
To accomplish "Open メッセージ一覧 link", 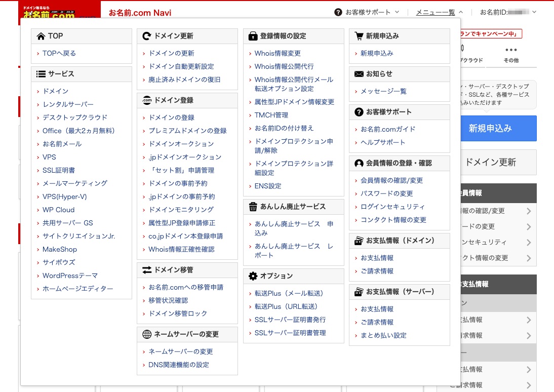I will click(x=383, y=91).
